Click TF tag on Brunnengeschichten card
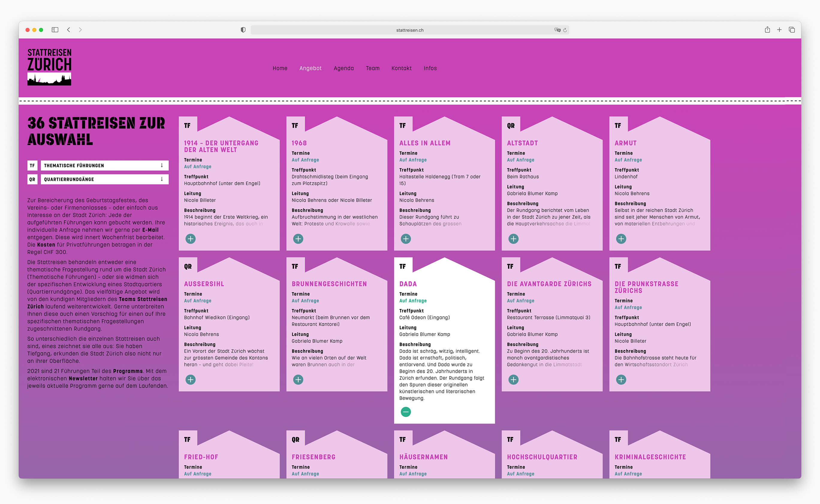The image size is (820, 504). click(295, 267)
